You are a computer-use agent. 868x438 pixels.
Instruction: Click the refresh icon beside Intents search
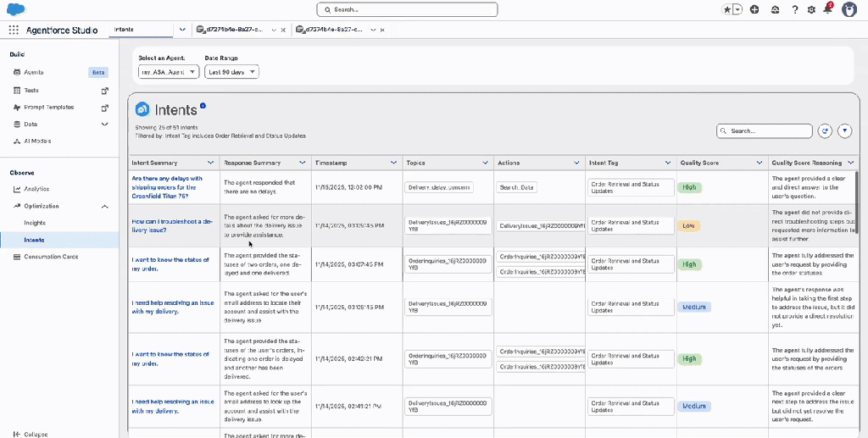click(825, 131)
